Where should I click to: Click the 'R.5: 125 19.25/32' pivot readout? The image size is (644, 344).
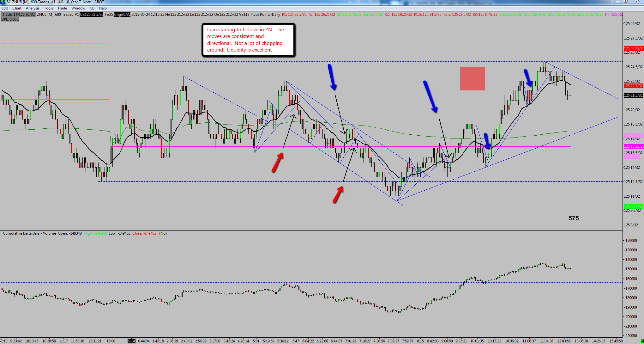coord(398,15)
